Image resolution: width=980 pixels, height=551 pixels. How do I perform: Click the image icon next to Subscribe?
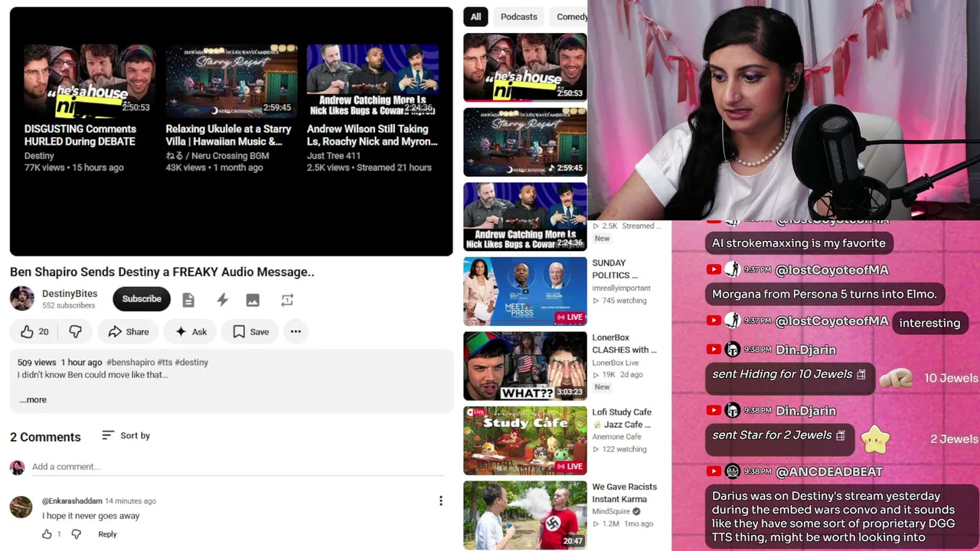tap(253, 300)
